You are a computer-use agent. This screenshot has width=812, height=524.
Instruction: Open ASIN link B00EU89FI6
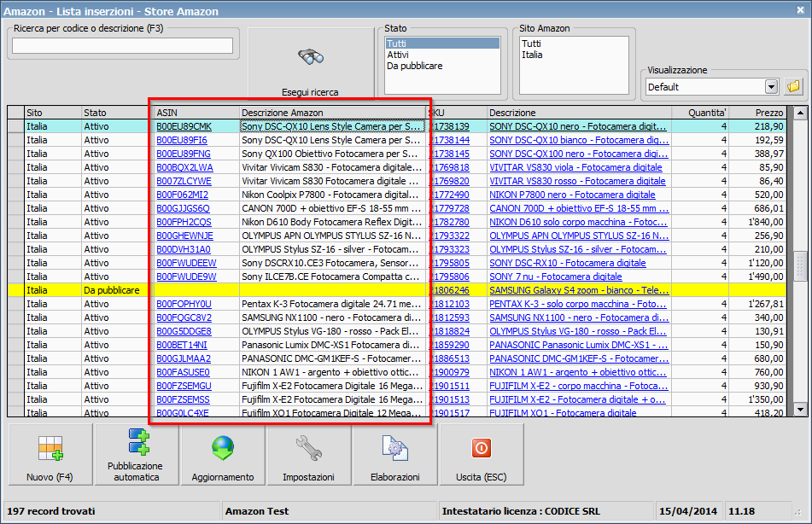pos(182,140)
